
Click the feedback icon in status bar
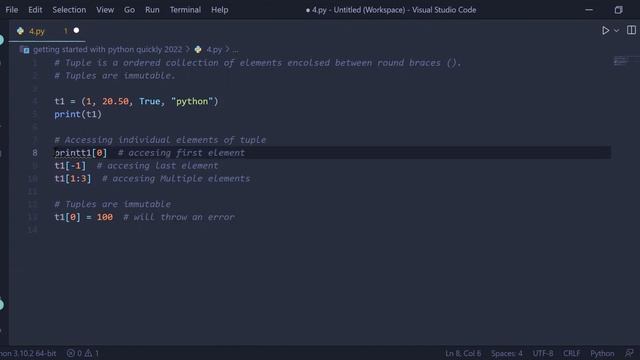click(629, 353)
